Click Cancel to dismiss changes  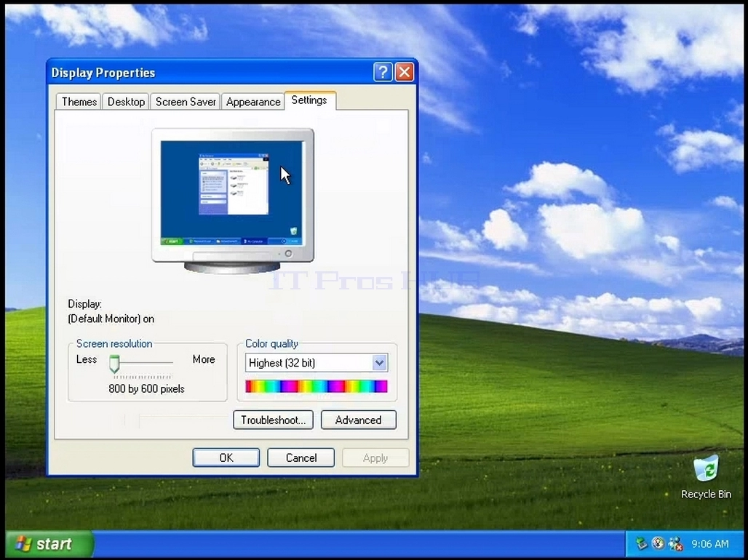pyautogui.click(x=301, y=458)
